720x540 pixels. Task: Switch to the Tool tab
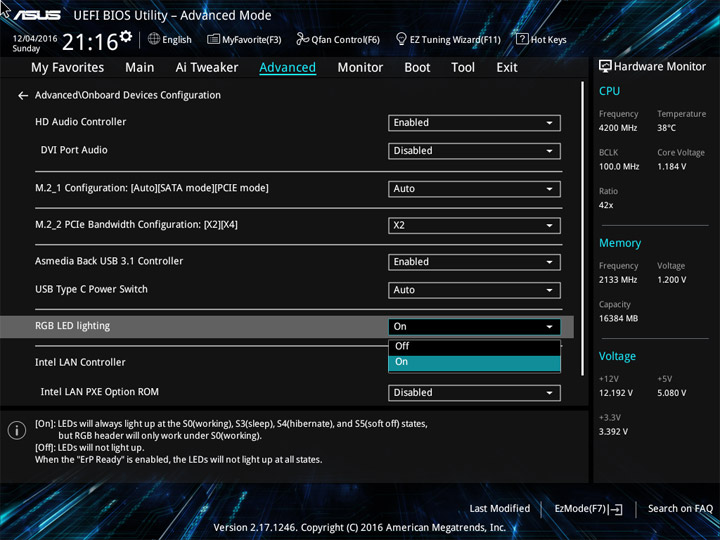tap(463, 68)
